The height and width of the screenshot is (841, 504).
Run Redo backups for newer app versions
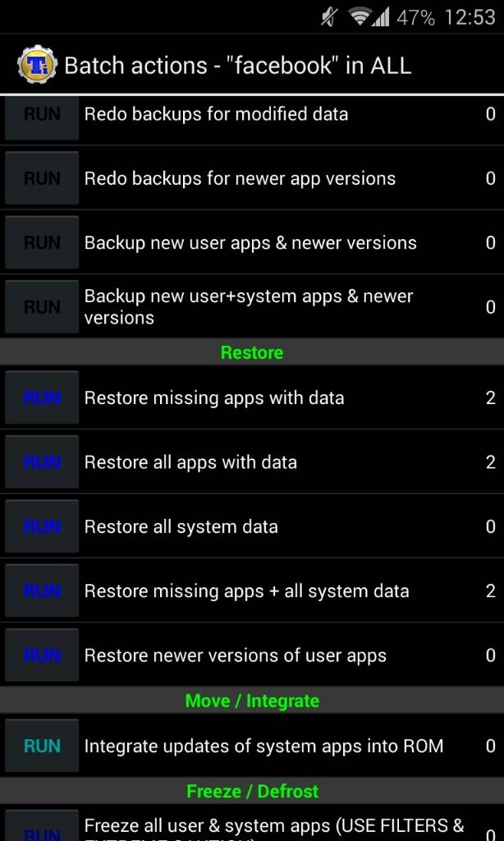coord(42,178)
